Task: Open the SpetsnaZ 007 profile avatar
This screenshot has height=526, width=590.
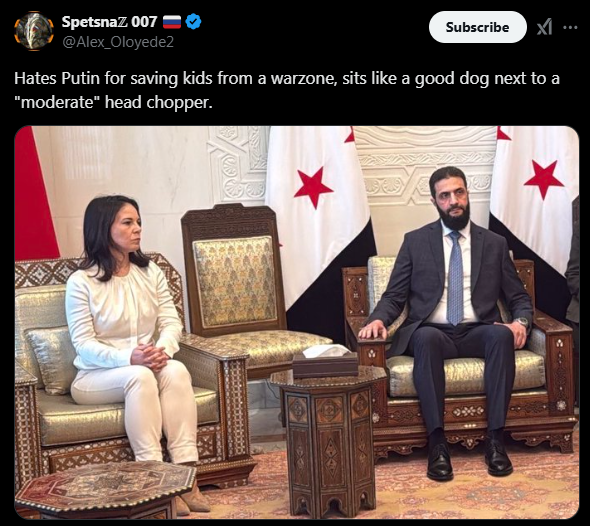Action: [34, 31]
